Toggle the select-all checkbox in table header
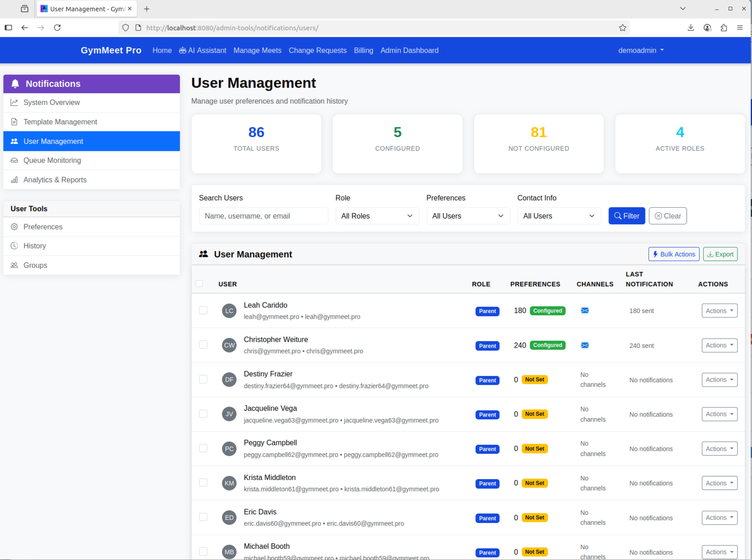This screenshot has width=752, height=560. [x=199, y=284]
